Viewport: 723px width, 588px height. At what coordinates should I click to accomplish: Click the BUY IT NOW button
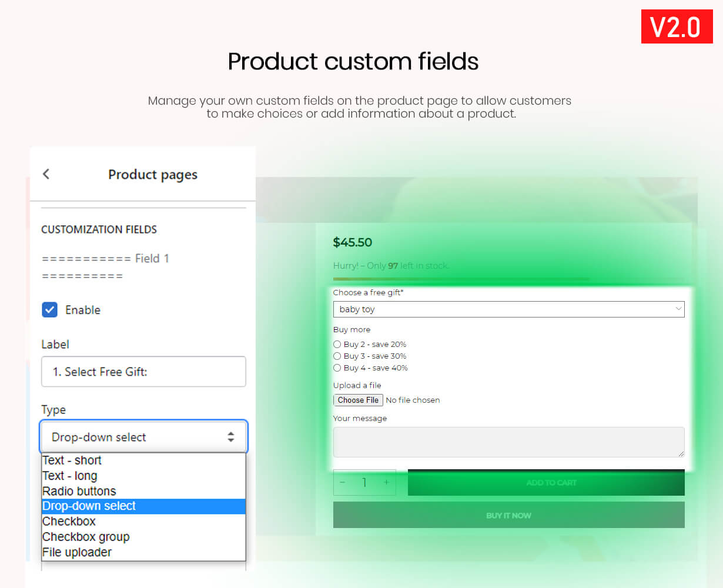[x=508, y=515]
